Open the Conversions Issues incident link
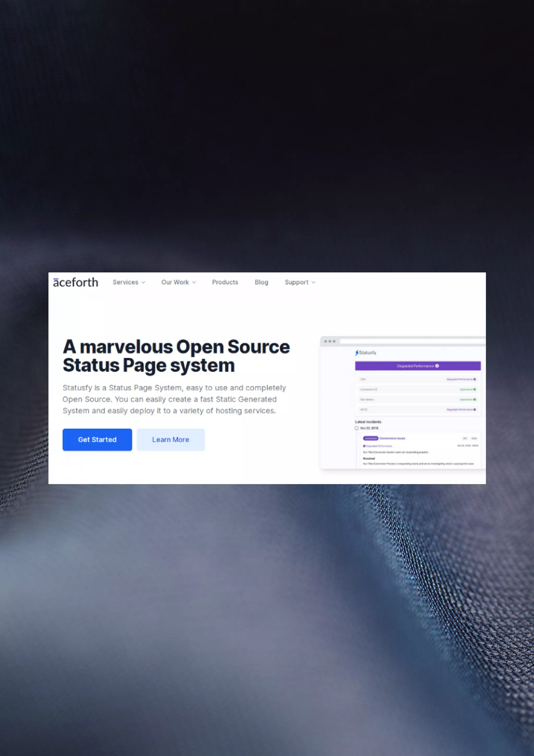 tap(392, 438)
